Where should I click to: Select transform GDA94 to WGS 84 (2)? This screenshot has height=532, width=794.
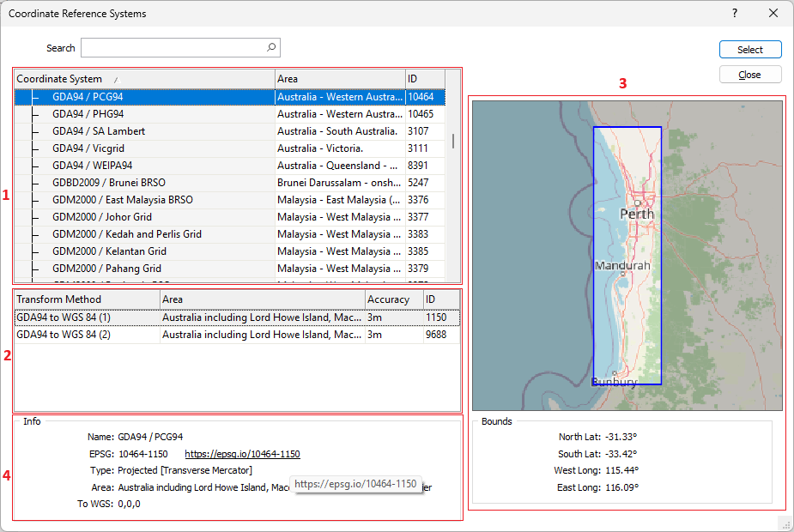[64, 335]
